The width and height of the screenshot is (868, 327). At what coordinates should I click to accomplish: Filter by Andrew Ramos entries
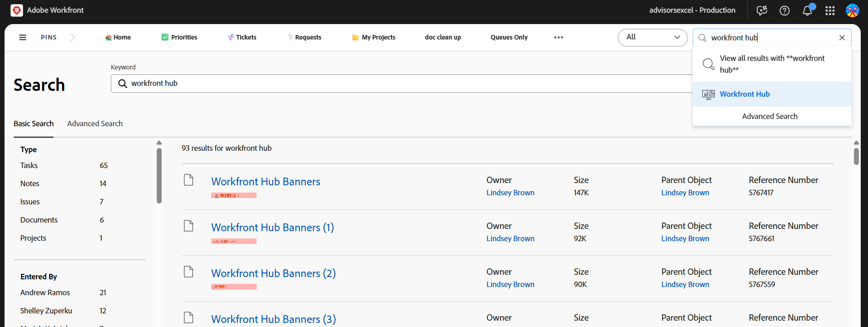(x=45, y=292)
